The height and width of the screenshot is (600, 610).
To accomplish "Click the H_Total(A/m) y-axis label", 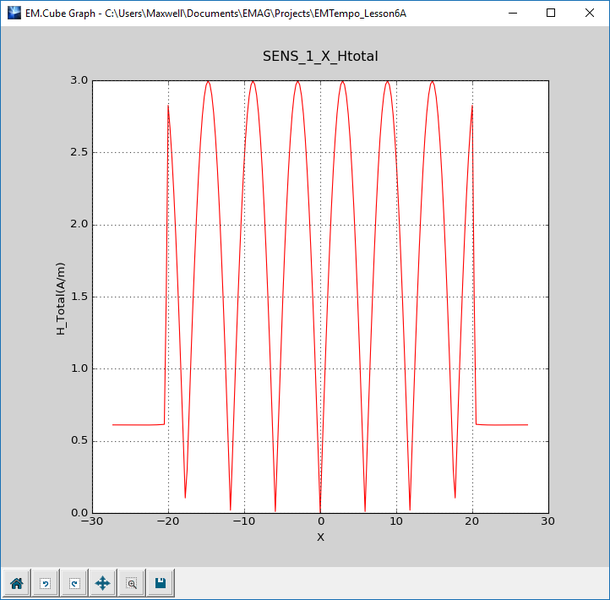I will (61, 296).
